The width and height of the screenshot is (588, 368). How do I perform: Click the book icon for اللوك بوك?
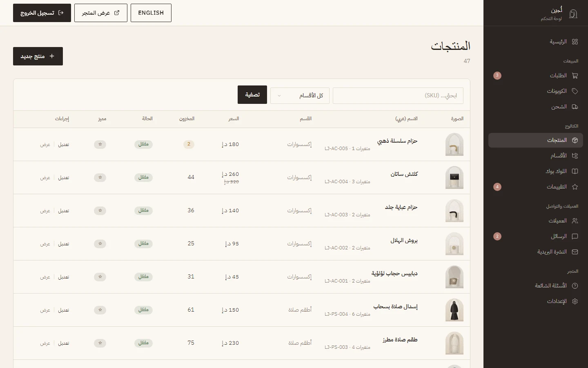tap(575, 171)
